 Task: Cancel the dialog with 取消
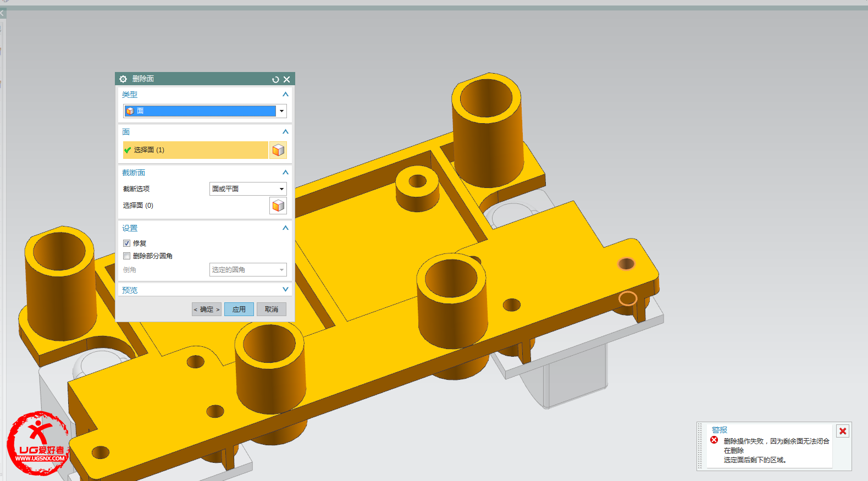click(x=272, y=309)
